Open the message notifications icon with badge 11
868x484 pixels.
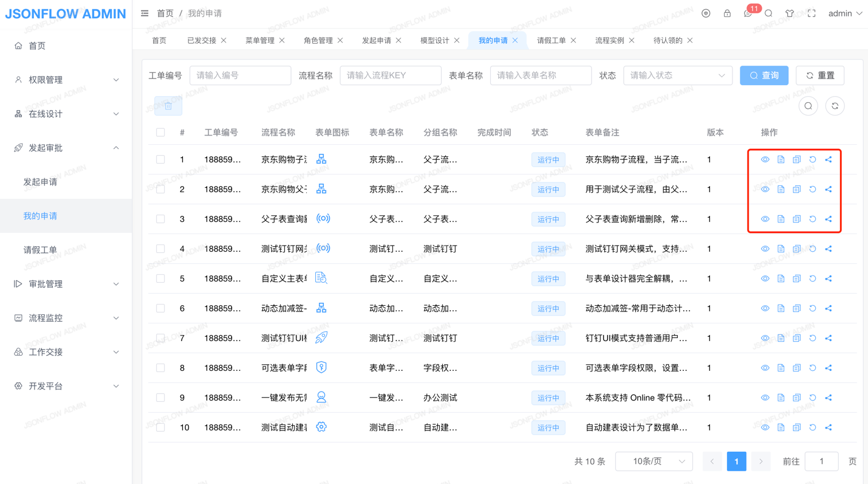(x=748, y=13)
